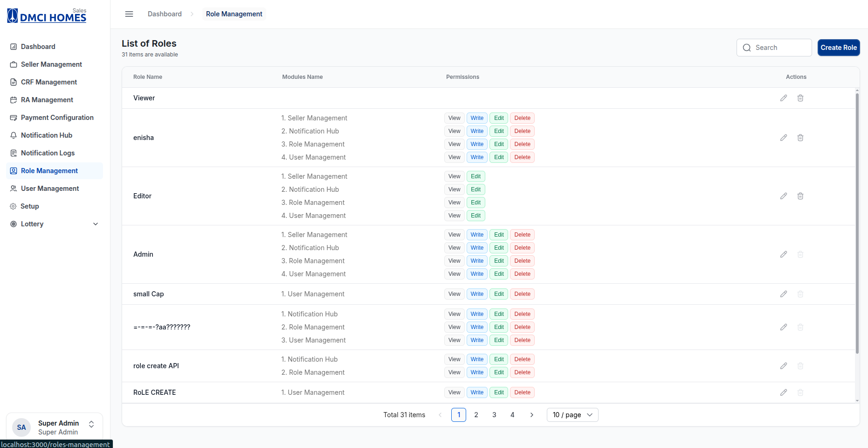Click the RoLE CREATE role name
The image size is (868, 448).
[x=155, y=392]
